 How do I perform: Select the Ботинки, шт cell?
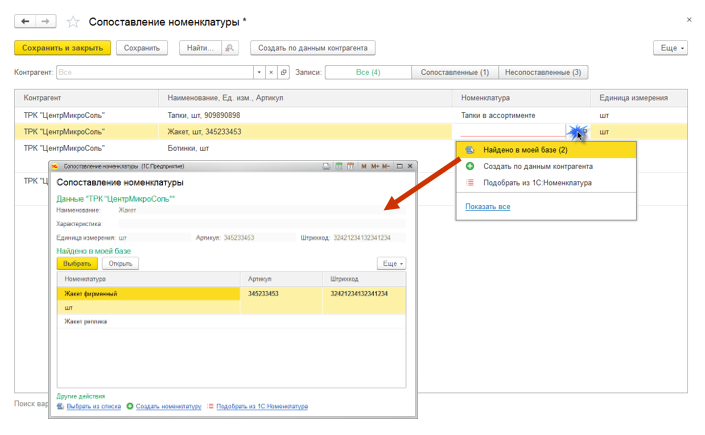305,148
